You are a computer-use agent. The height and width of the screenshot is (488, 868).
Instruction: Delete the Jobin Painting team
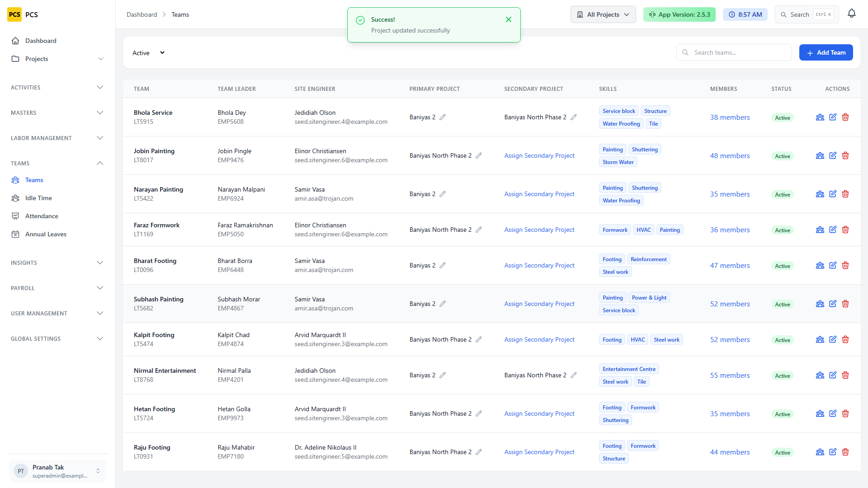845,155
